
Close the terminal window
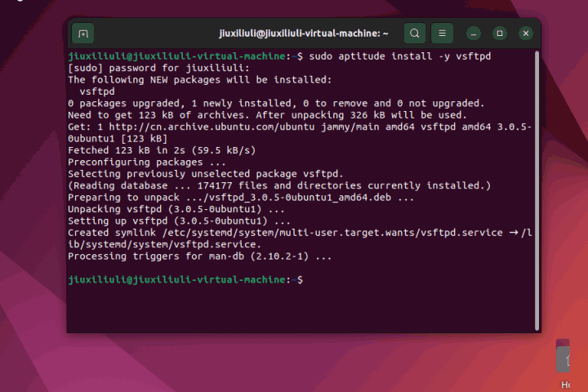click(x=526, y=33)
